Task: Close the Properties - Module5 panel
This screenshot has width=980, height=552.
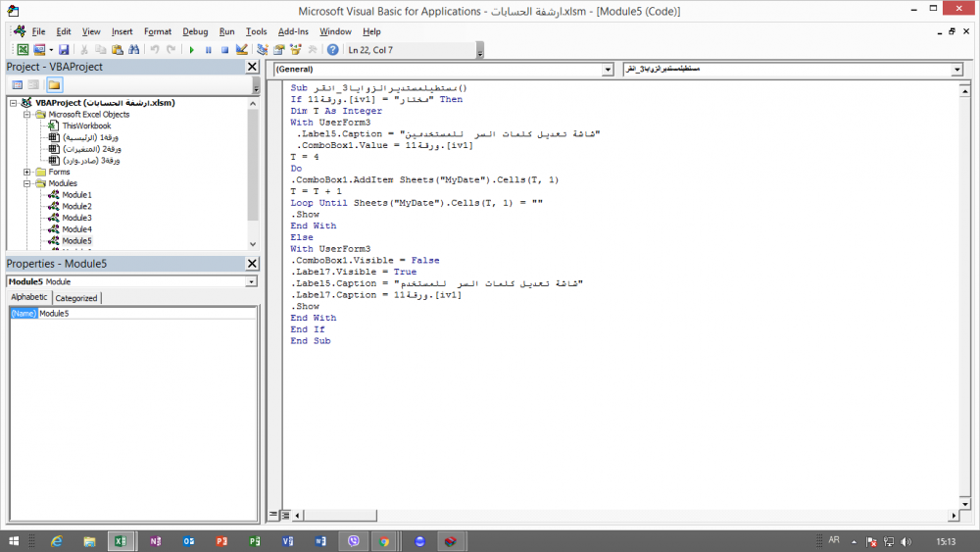Action: (252, 264)
